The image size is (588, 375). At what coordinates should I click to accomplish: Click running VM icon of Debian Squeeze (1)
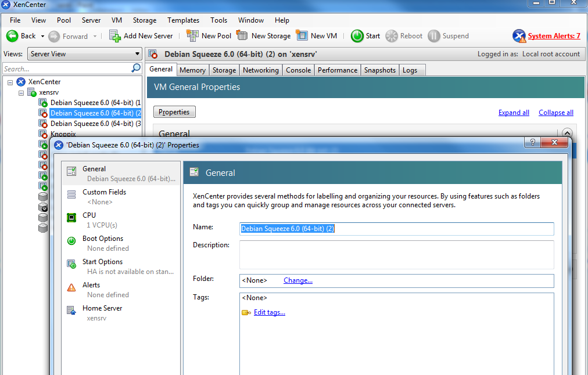[x=43, y=103]
